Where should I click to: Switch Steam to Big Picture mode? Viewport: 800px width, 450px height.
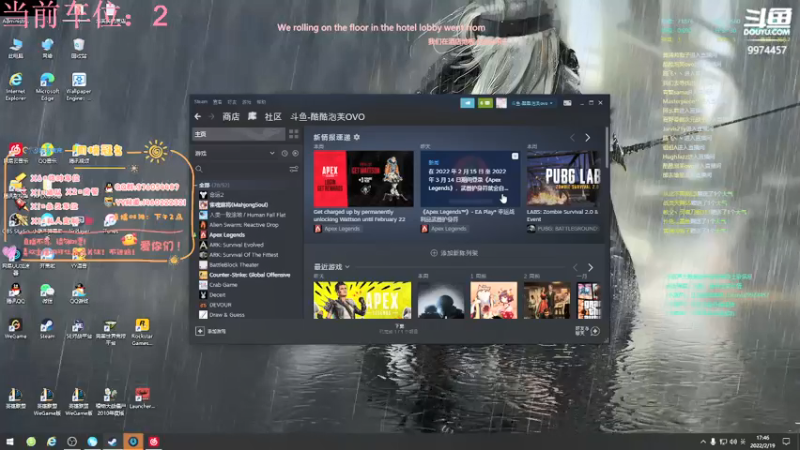pos(567,103)
